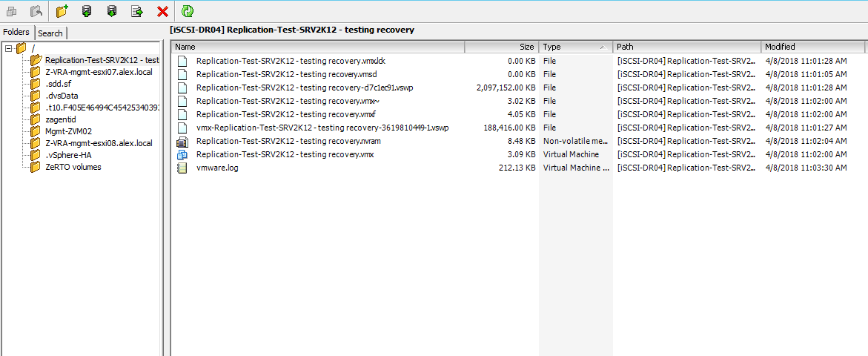Click the file icon of the vmx-Replication-Test .vswp file
The width and height of the screenshot is (868, 356).
(182, 128)
